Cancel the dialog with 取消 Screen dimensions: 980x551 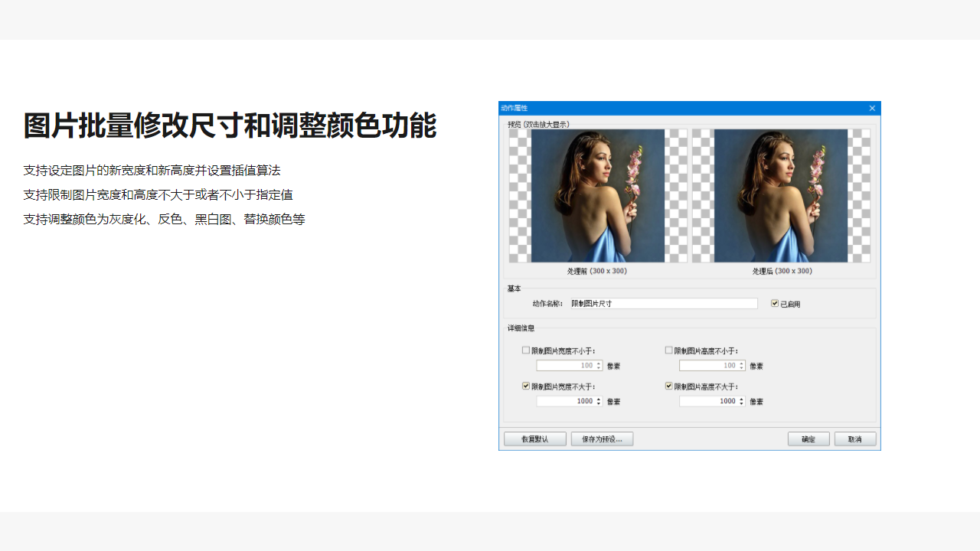pyautogui.click(x=855, y=439)
